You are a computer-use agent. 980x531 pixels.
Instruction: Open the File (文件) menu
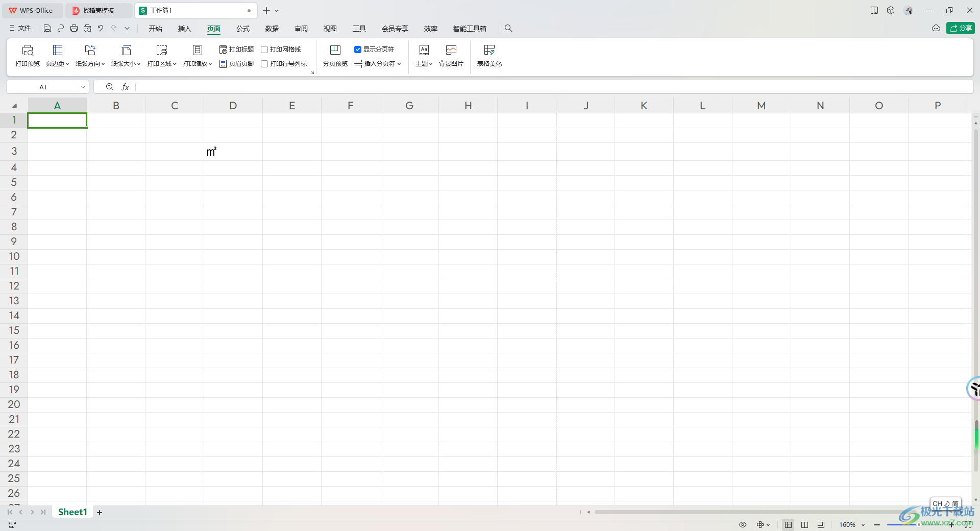20,29
